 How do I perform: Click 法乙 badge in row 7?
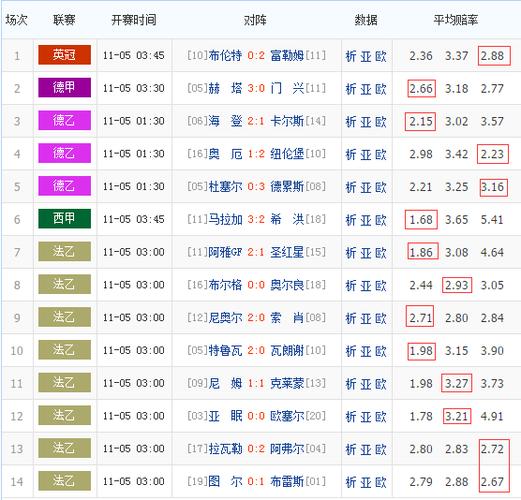(65, 251)
